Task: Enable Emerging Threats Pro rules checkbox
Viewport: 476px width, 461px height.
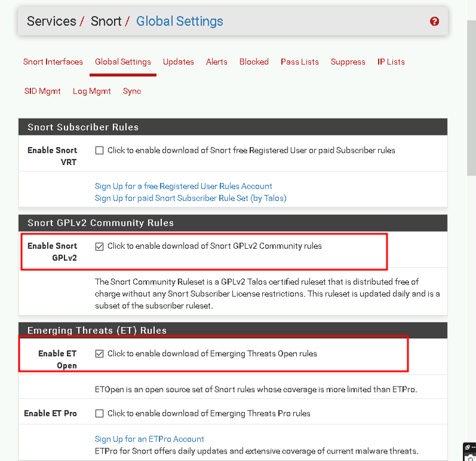Action: click(99, 413)
